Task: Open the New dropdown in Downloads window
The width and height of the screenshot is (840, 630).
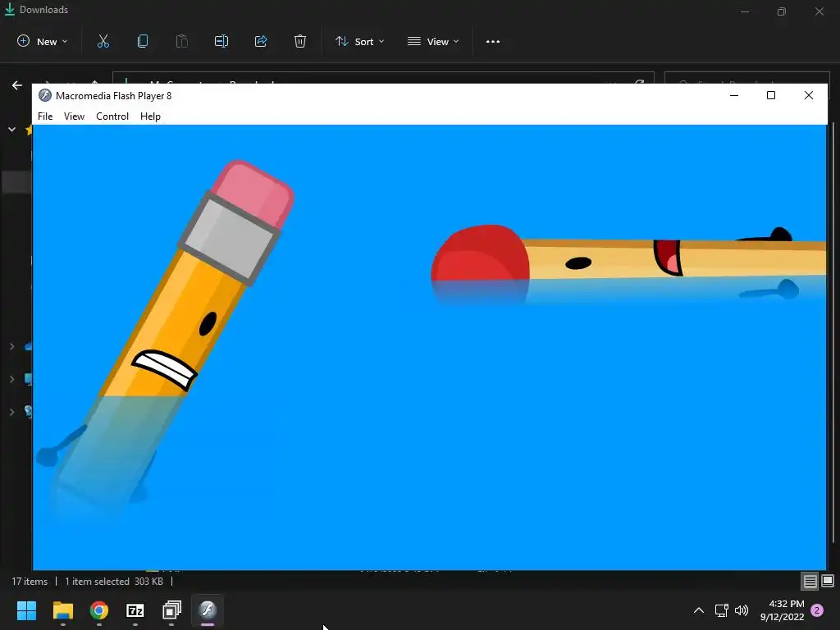Action: (x=43, y=41)
